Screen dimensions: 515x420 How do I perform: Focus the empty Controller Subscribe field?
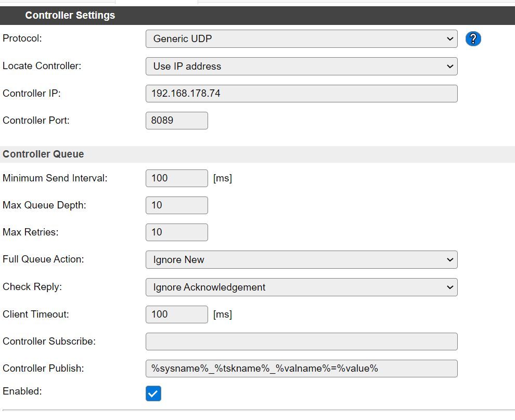pos(301,342)
